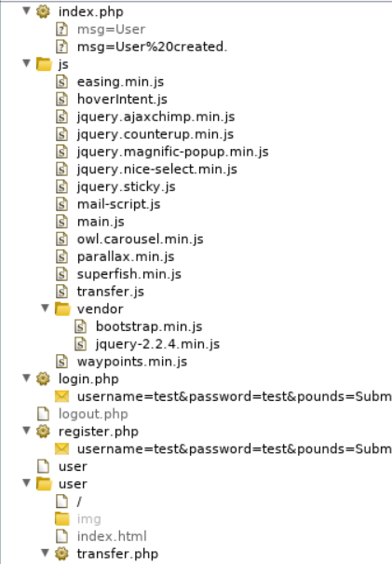Click the folder icon of the vendor directory

[62, 309]
